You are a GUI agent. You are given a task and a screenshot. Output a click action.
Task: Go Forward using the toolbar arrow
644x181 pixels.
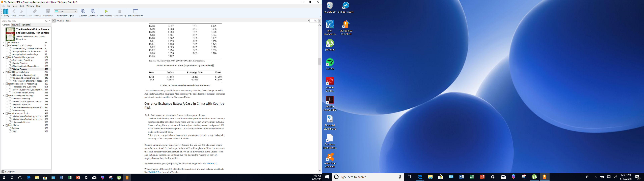21,13
